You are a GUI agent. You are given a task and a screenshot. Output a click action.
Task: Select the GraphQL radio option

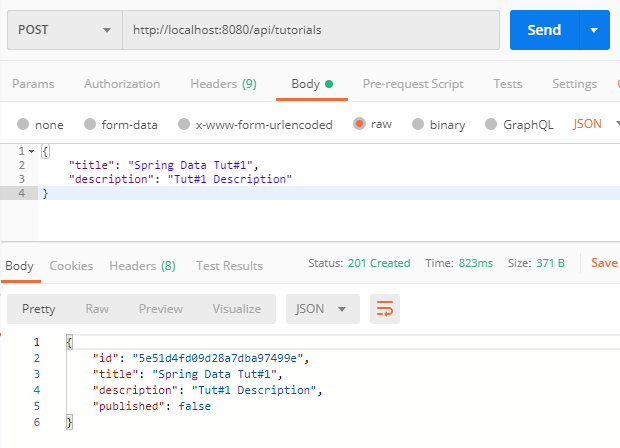coord(491,124)
